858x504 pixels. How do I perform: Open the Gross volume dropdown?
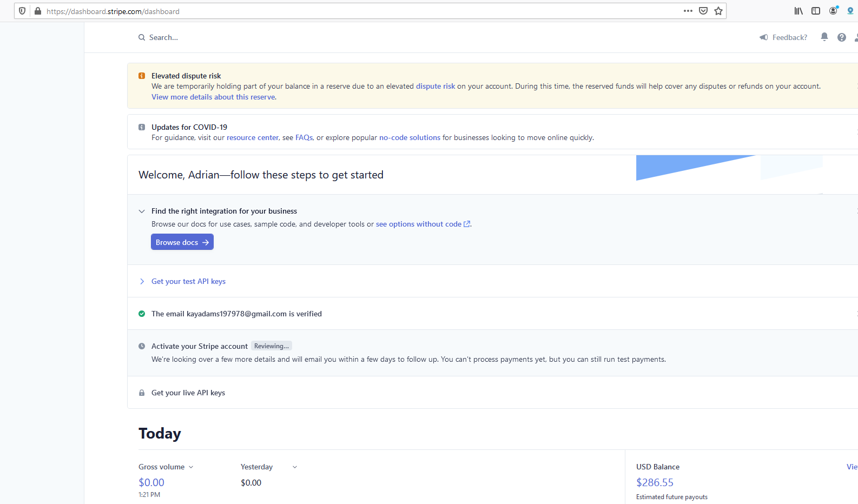pos(166,467)
